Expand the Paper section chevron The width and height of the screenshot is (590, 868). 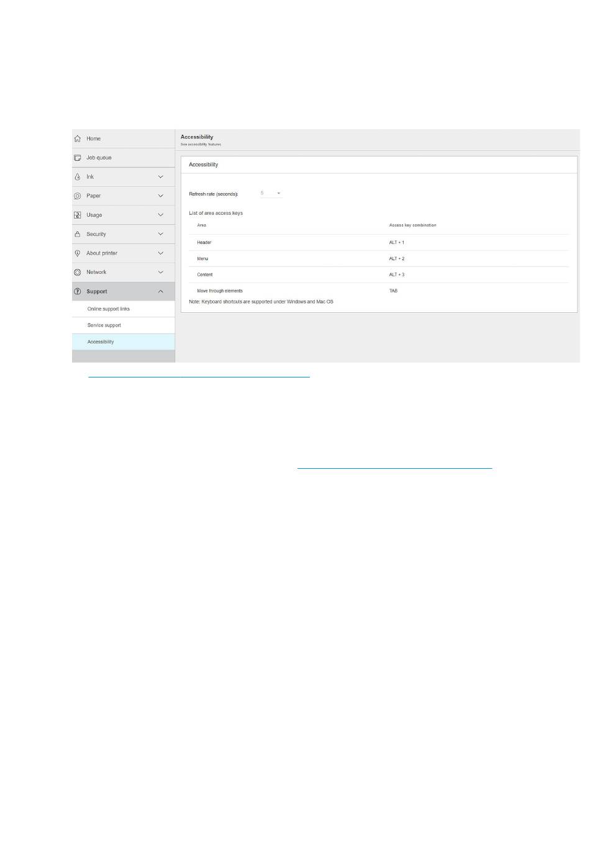click(x=160, y=196)
